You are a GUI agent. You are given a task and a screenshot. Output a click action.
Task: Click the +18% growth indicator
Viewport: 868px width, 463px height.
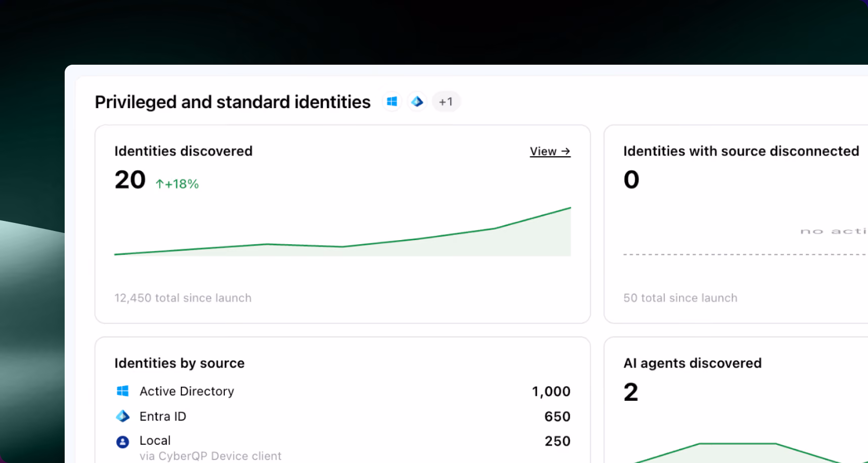[x=177, y=184]
